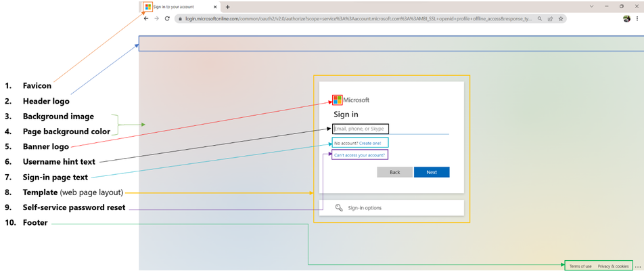Click the zoom magnifier icon in address bar
The image size is (644, 271).
pyautogui.click(x=540, y=19)
